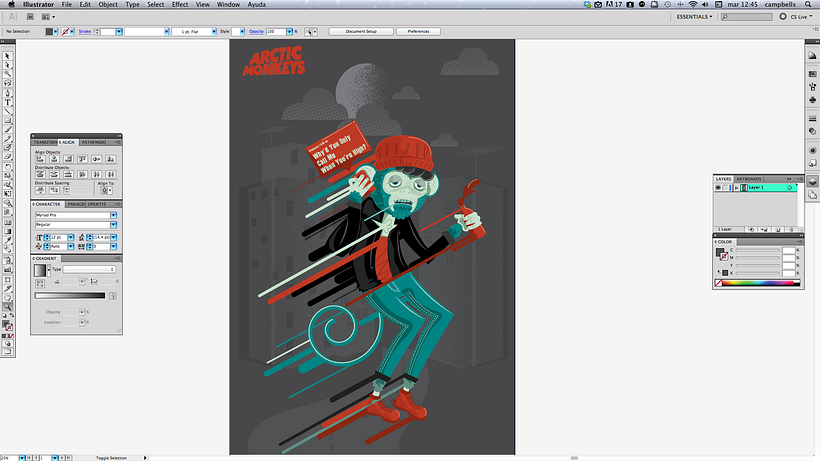Viewport: 820px width, 461px height.
Task: Select the Line Segment tool
Action: tap(7, 111)
